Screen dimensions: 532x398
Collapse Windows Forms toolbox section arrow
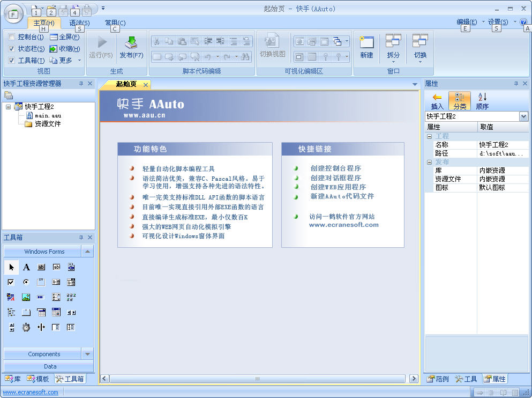click(x=87, y=252)
